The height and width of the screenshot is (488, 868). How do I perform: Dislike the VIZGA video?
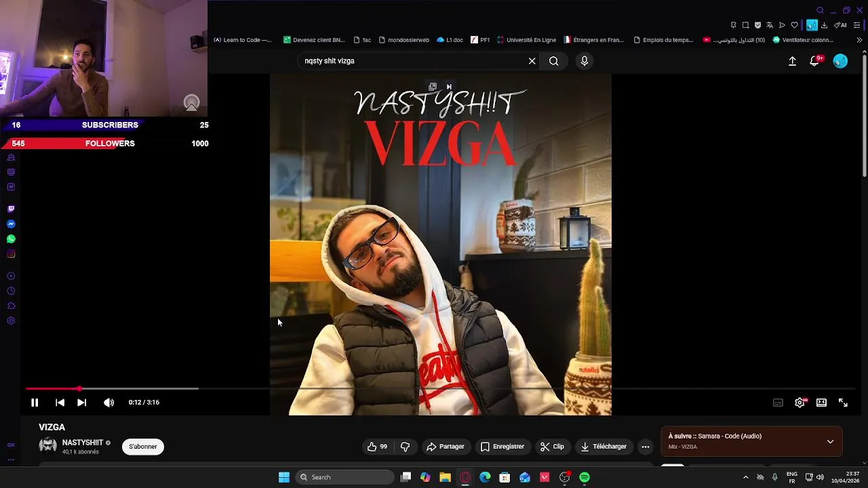coord(406,447)
